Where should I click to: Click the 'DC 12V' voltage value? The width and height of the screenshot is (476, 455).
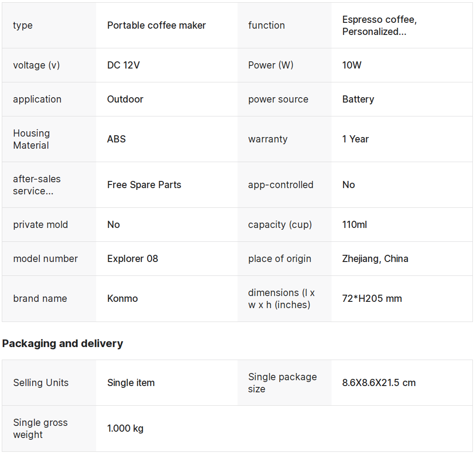coord(123,65)
